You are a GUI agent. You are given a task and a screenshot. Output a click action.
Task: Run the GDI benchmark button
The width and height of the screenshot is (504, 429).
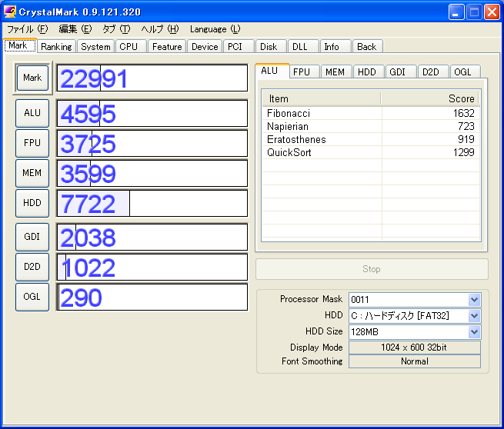tap(32, 237)
